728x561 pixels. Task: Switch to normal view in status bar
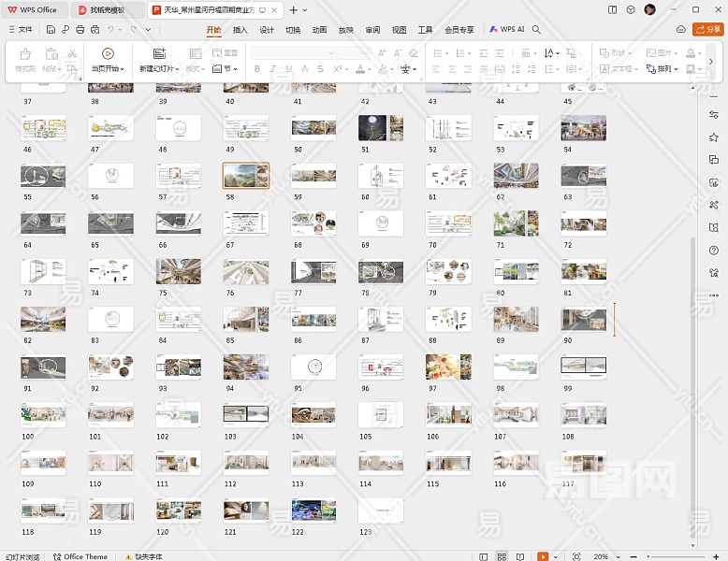[485, 556]
